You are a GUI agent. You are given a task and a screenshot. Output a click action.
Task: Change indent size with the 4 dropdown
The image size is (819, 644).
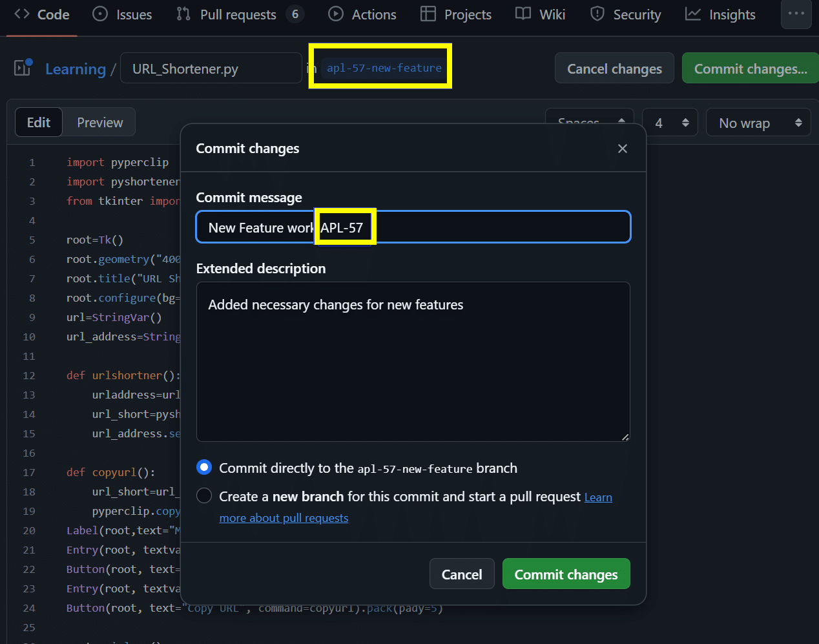point(670,121)
